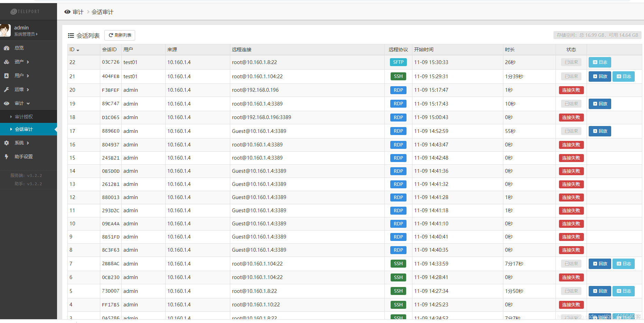644x323 pixels.
Task: Click the 刷新列表 refresh button
Action: click(120, 35)
